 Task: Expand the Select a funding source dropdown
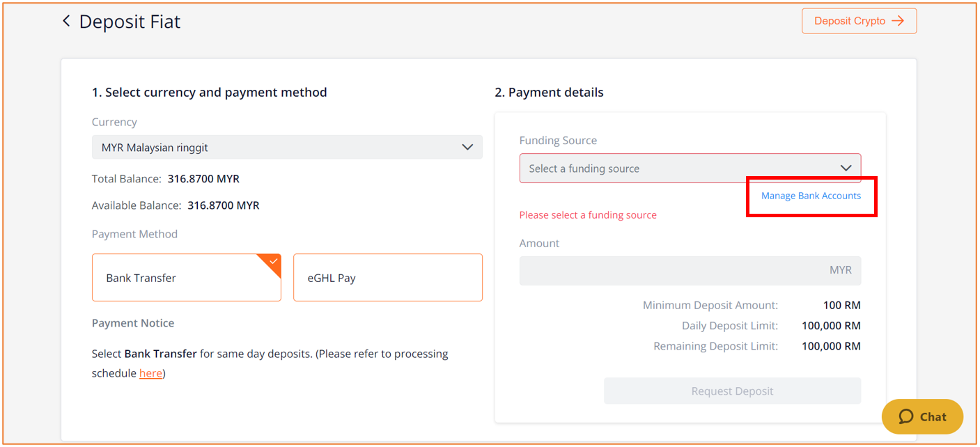690,168
